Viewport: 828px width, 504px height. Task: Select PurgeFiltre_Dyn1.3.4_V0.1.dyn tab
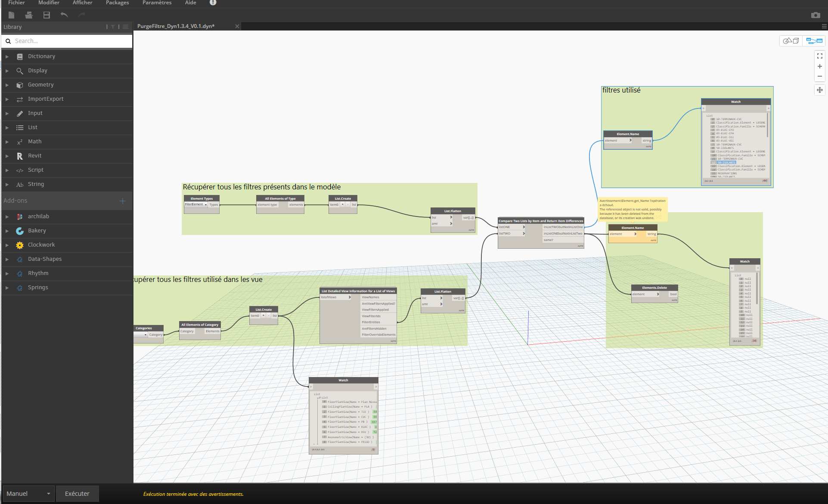point(176,26)
